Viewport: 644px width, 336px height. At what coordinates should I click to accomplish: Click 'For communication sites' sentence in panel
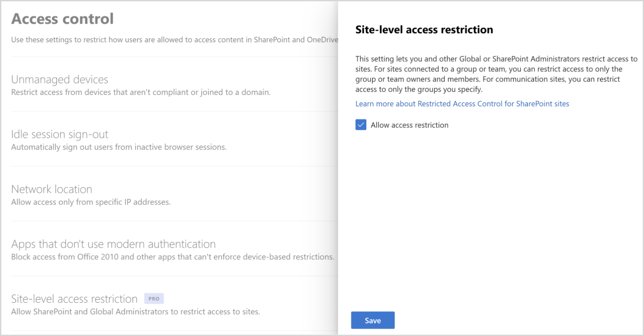pyautogui.click(x=488, y=84)
